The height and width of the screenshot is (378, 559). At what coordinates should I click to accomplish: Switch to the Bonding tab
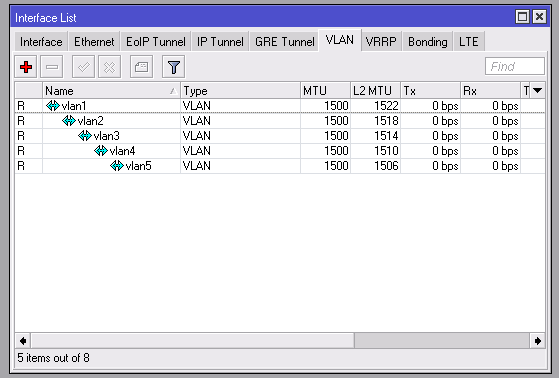tap(427, 42)
